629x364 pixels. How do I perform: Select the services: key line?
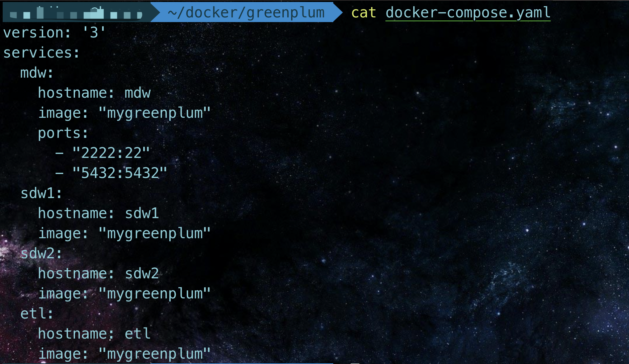pyautogui.click(x=41, y=53)
